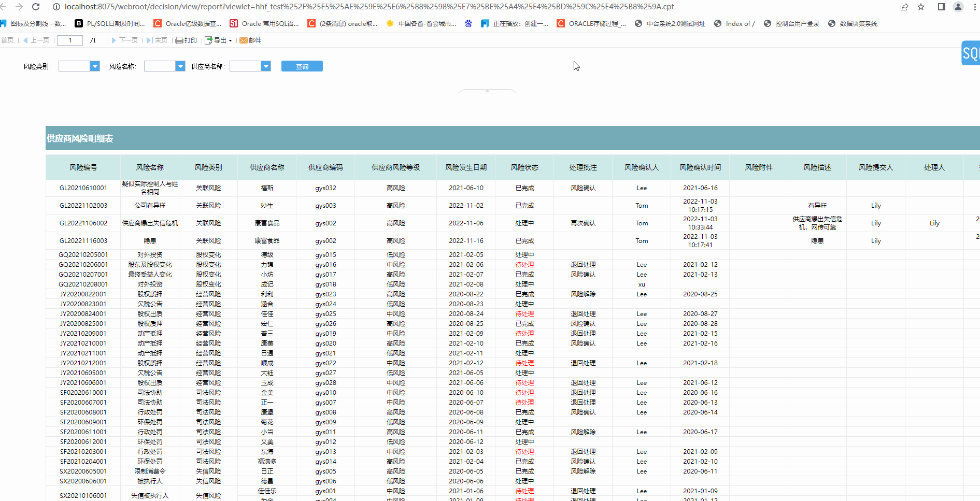The image size is (980, 501).
Task: Collapse the parameter panel handle
Action: [487, 91]
